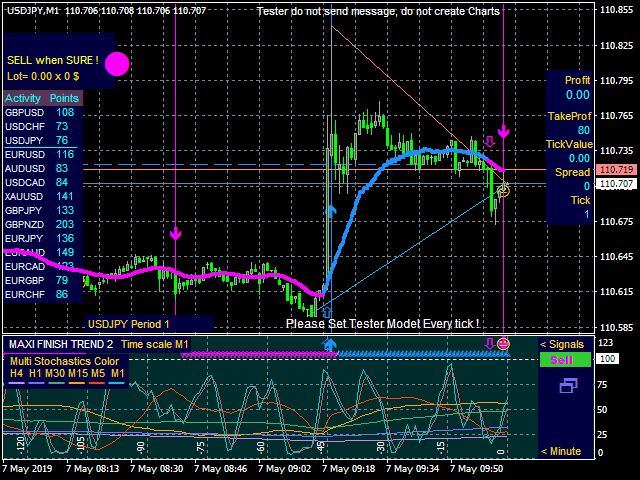Click the 'USDJPY,M1' chart title text

(x=33, y=11)
